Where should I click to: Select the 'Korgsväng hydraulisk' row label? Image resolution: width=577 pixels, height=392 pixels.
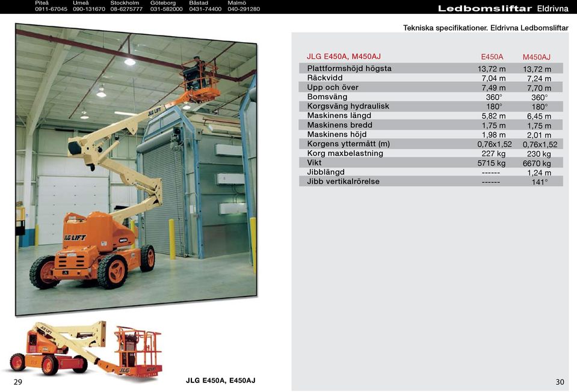348,106
